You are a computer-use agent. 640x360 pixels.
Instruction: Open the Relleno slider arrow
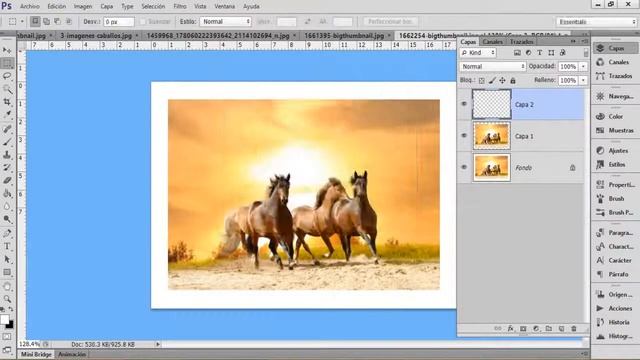[583, 80]
